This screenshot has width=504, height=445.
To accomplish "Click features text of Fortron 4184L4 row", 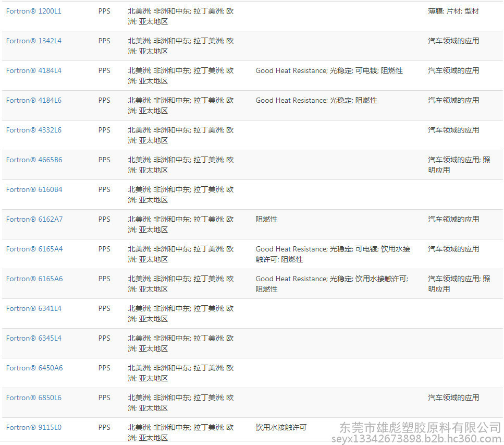I will tap(329, 70).
